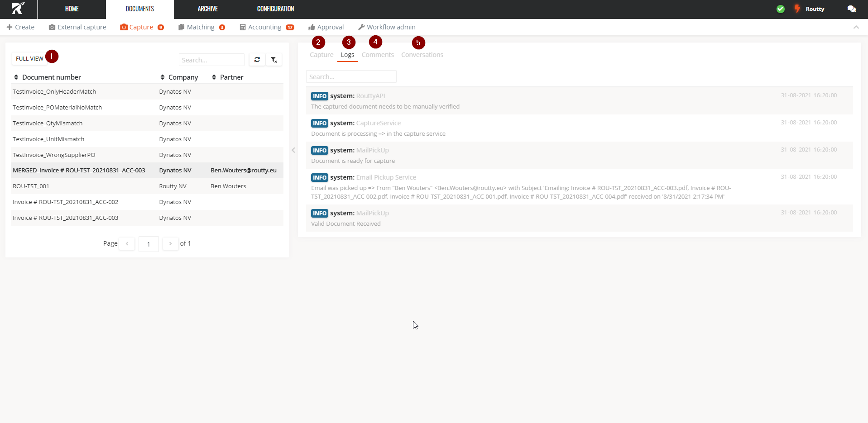Screen dimensions: 868x423
Task: Click the FULL VIEW button
Action: tap(29, 59)
